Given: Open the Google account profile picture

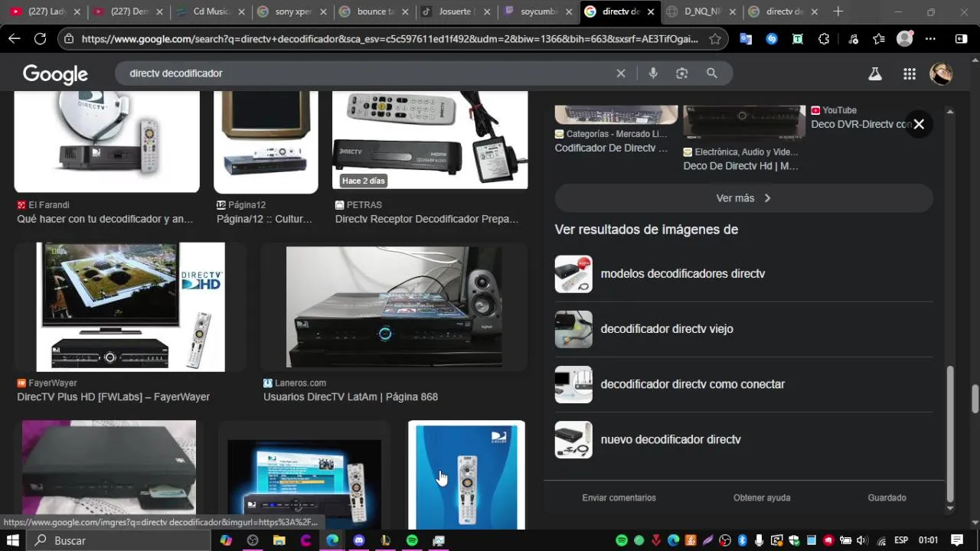Looking at the screenshot, I should 941,73.
